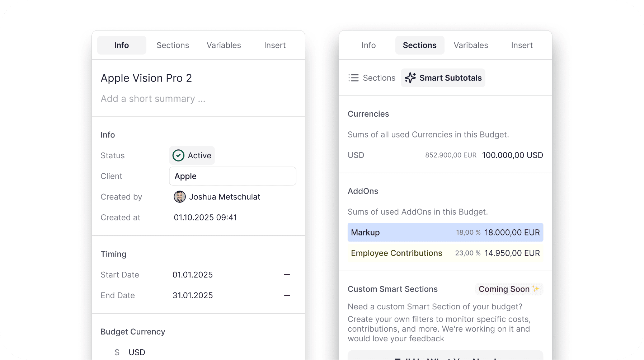Switch to the Sections sub-view
The image size is (644, 360).
[x=372, y=78]
